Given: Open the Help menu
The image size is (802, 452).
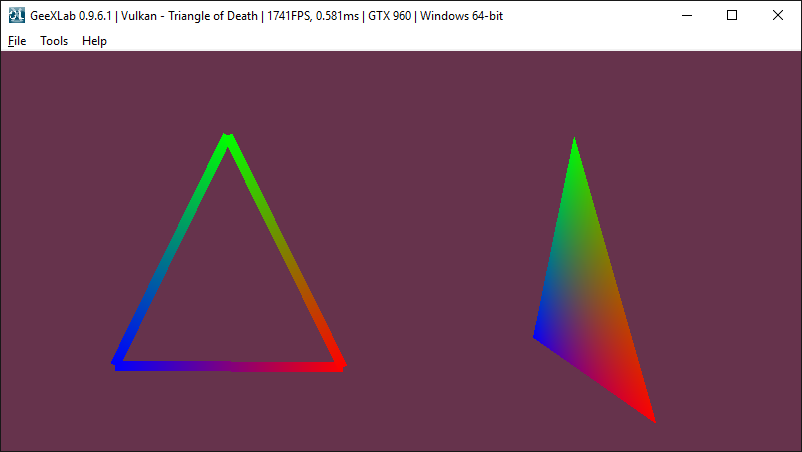Looking at the screenshot, I should click(94, 41).
